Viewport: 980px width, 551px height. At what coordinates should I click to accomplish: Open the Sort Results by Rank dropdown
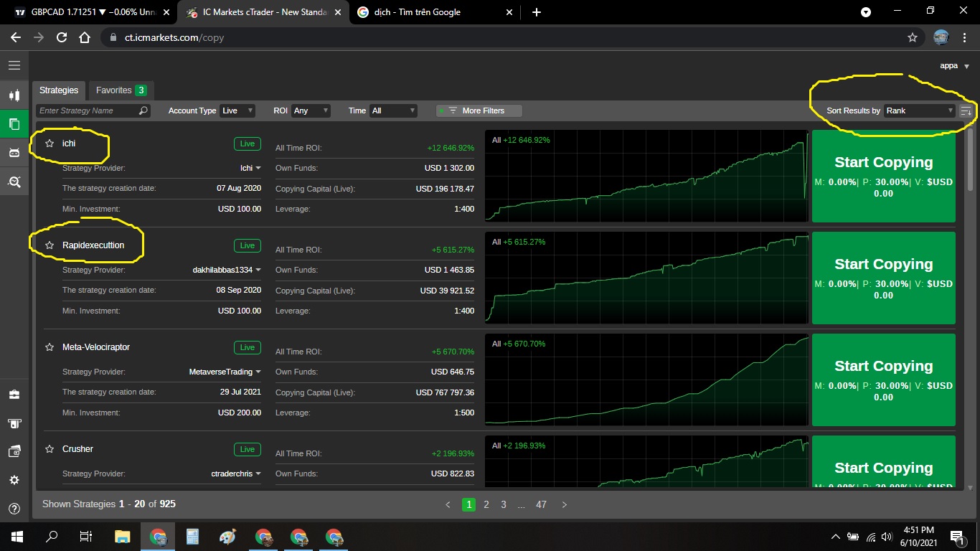920,110
